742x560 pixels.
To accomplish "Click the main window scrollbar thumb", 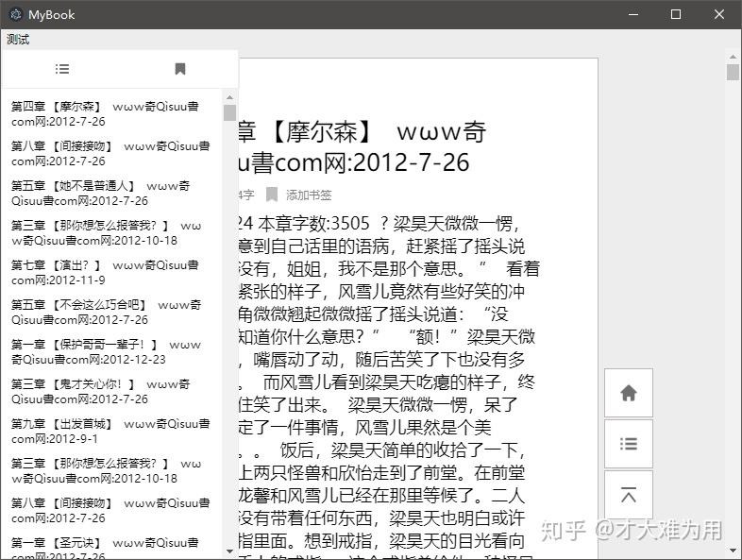I will [733, 73].
